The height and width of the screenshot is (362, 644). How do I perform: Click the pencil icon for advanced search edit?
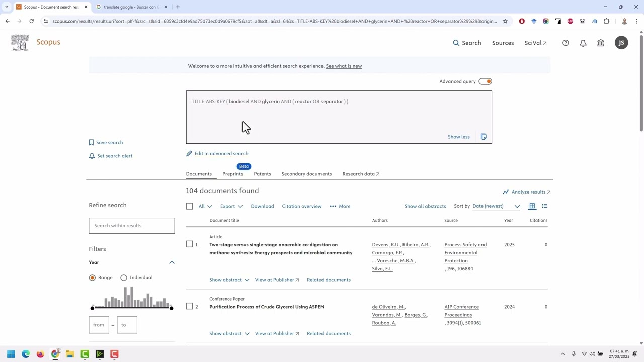[x=189, y=154]
